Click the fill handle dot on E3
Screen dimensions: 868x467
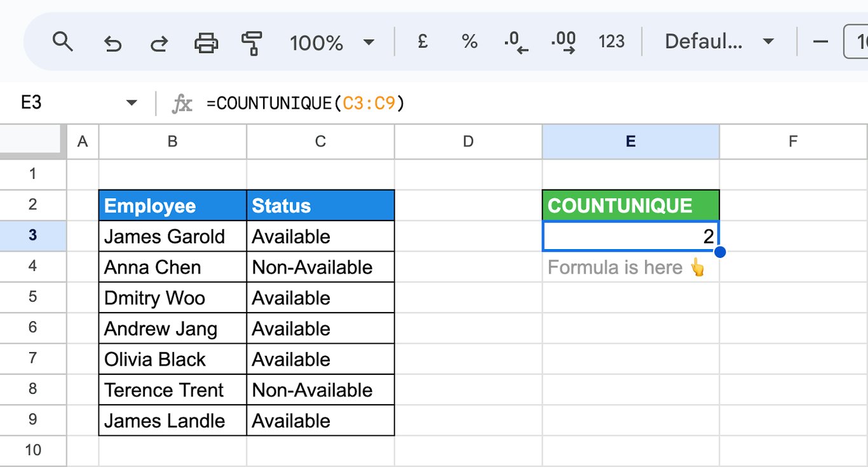(719, 252)
